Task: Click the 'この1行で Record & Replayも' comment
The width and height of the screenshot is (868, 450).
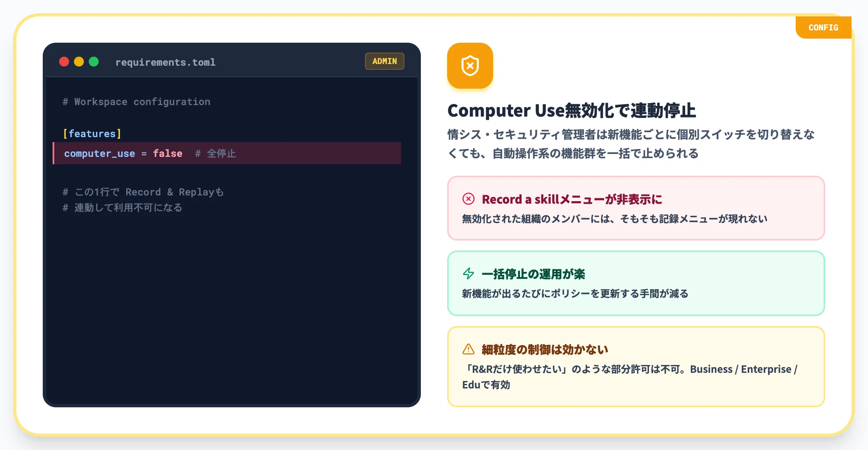Action: (x=143, y=192)
